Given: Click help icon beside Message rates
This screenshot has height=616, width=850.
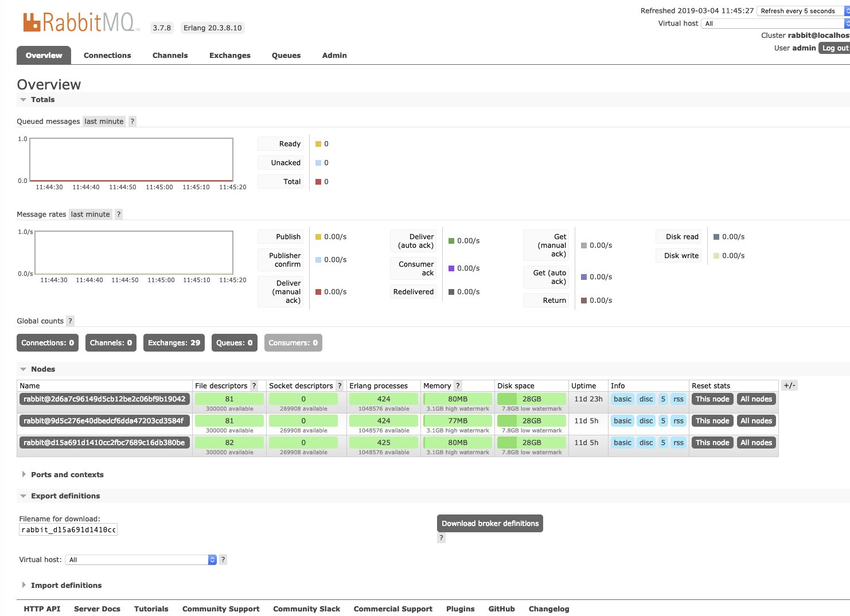Looking at the screenshot, I should [x=119, y=215].
